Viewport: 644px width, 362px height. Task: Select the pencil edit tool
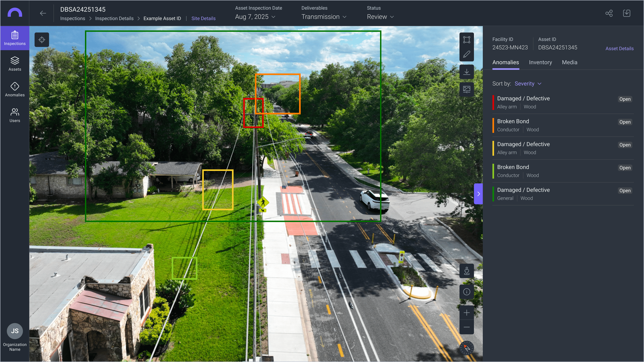pyautogui.click(x=467, y=54)
